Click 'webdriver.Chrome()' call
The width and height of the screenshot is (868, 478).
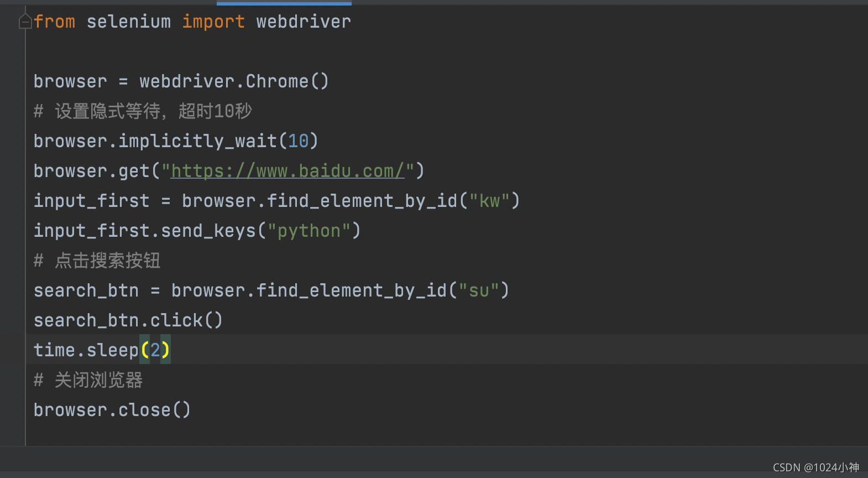coord(234,81)
